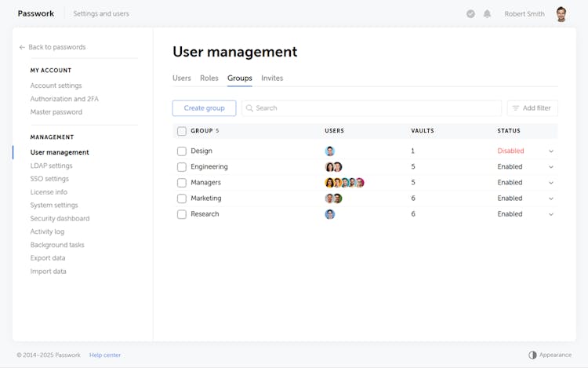Click the notification bell icon
Screen dimensions: 588x368
[x=487, y=14]
